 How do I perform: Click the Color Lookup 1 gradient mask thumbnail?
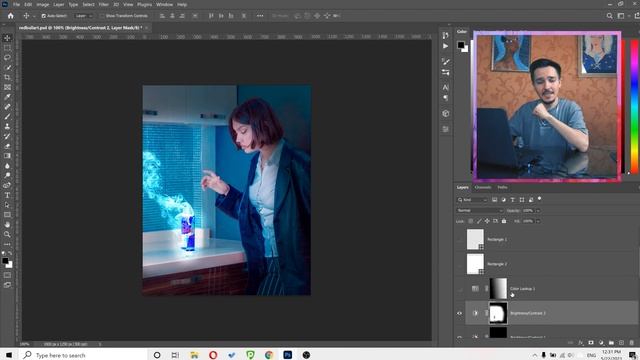498,289
